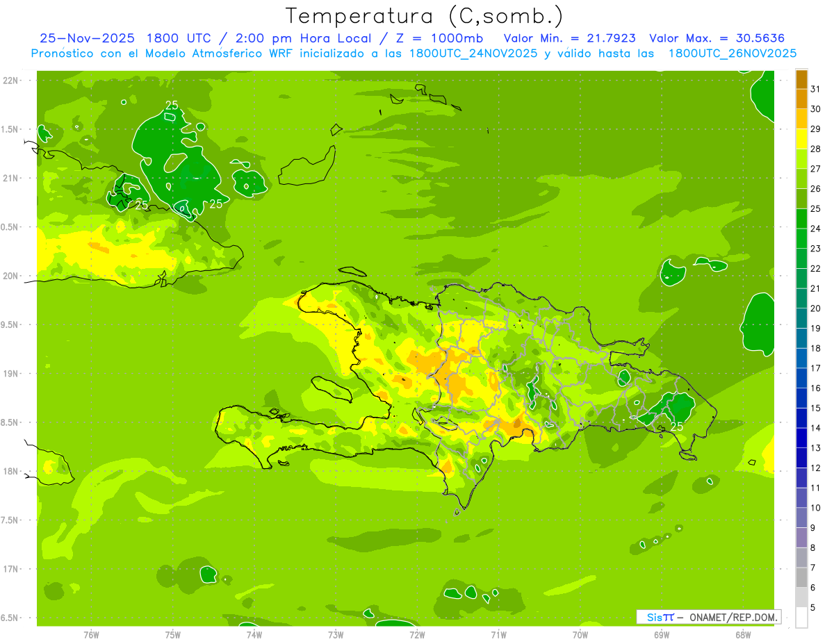Click the '70W' longitude label
Image resolution: width=834 pixels, height=644 pixels.
(x=580, y=634)
